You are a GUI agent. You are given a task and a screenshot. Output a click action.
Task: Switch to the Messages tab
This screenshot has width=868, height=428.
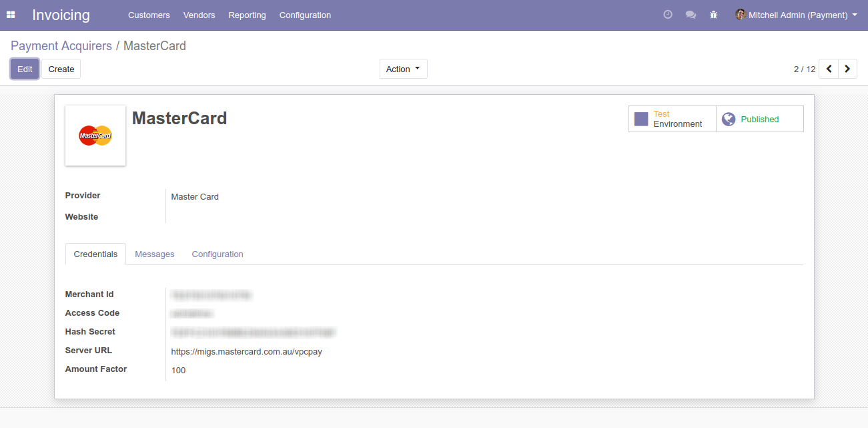point(155,254)
